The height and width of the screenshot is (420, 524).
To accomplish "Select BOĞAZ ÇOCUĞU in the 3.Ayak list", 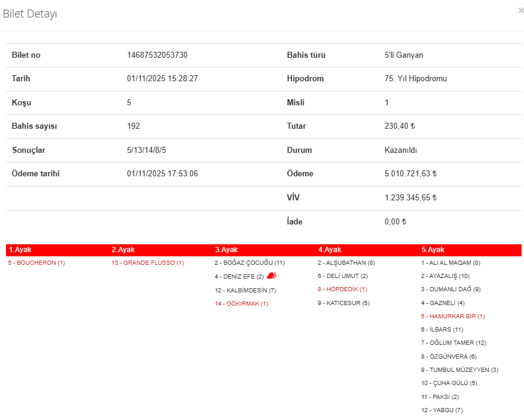I will point(249,263).
